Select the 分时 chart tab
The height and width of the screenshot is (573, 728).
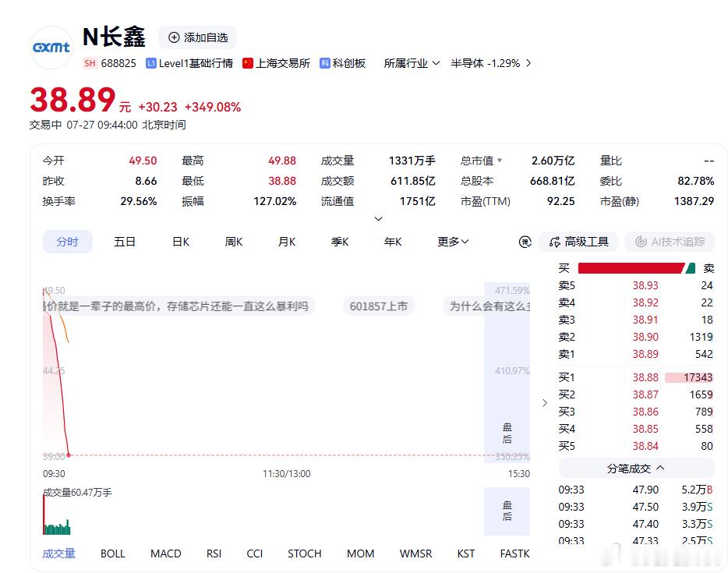[67, 242]
